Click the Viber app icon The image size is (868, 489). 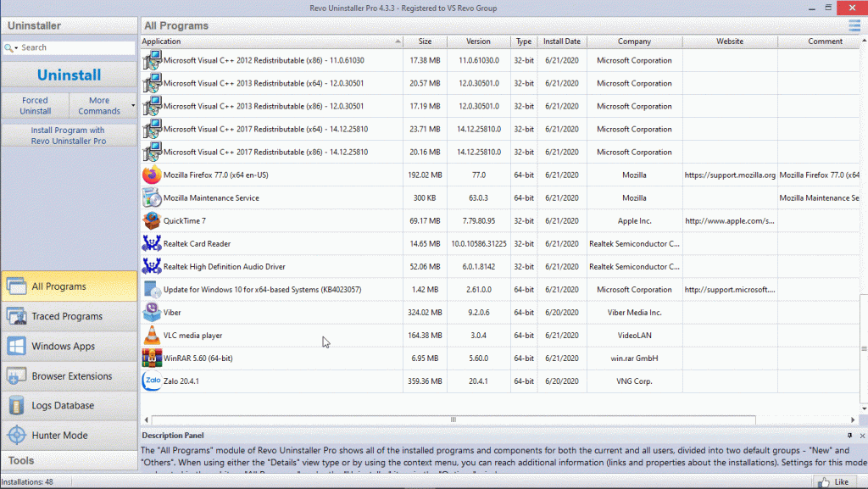[x=152, y=313]
